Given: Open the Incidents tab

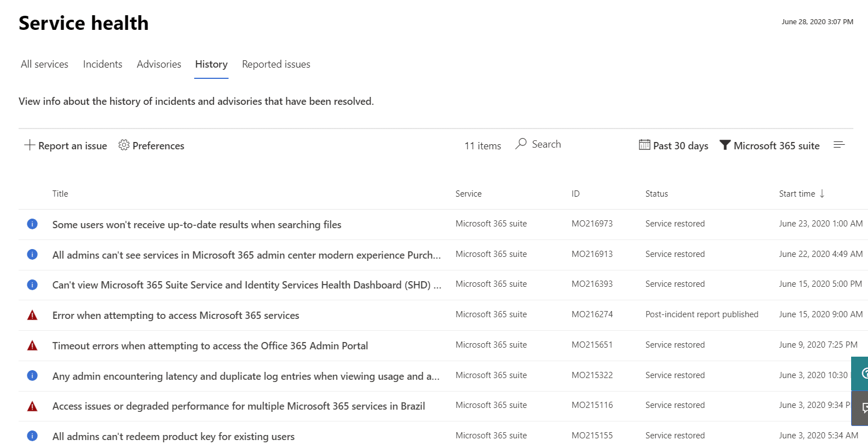Looking at the screenshot, I should click(x=102, y=64).
